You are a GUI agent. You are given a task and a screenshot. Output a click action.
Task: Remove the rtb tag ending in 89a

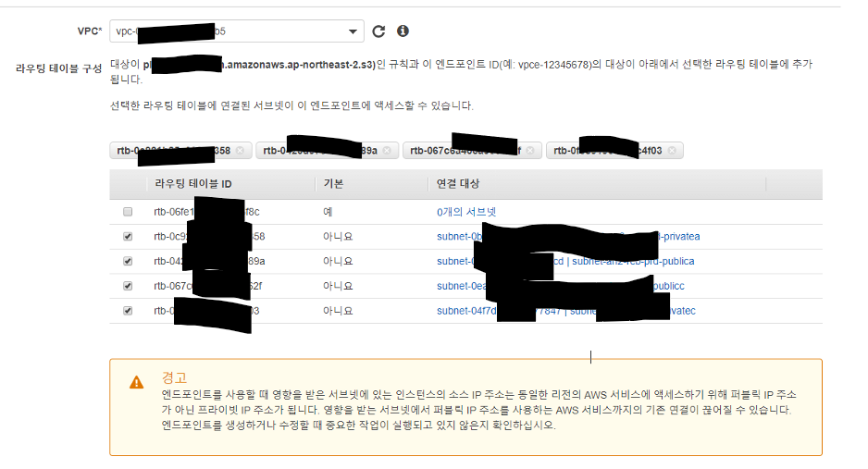[387, 151]
